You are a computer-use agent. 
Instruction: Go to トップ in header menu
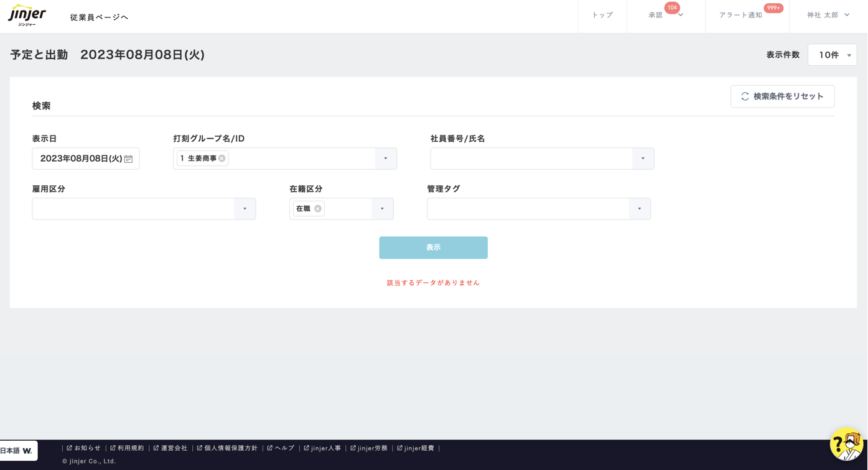click(602, 16)
